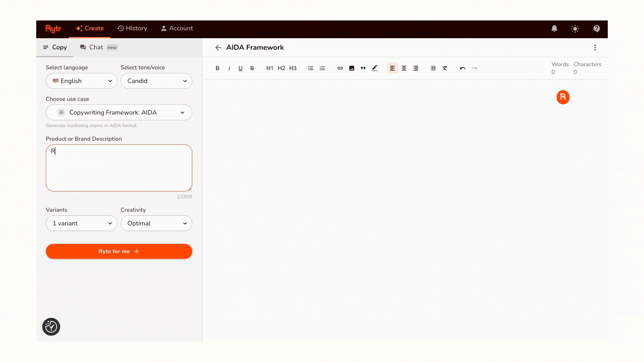Switch to the Chat tab
Viewport: 644px width, 362px height.
(x=96, y=47)
